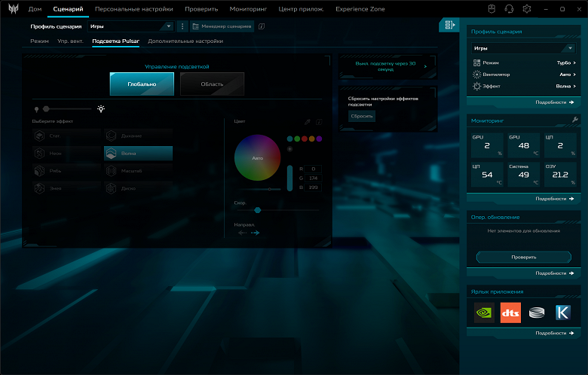Switch lighting control to Глобально
Image resolution: width=588 pixels, height=375 pixels.
(x=142, y=84)
